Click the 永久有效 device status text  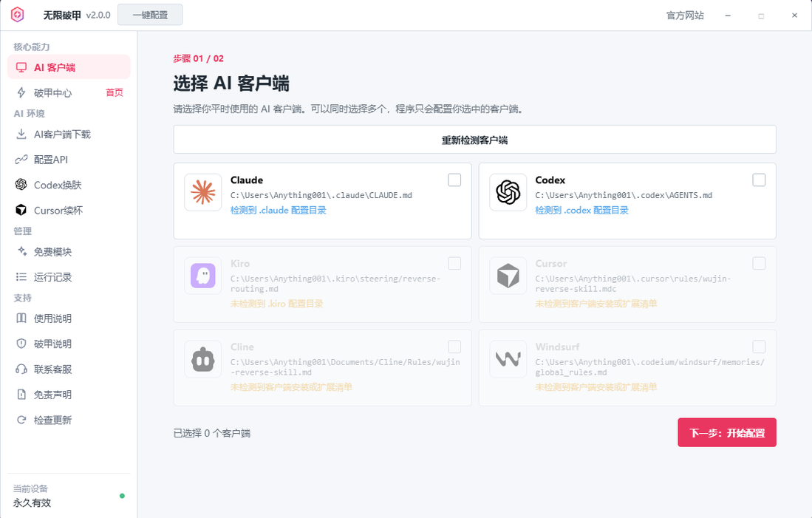tap(32, 503)
